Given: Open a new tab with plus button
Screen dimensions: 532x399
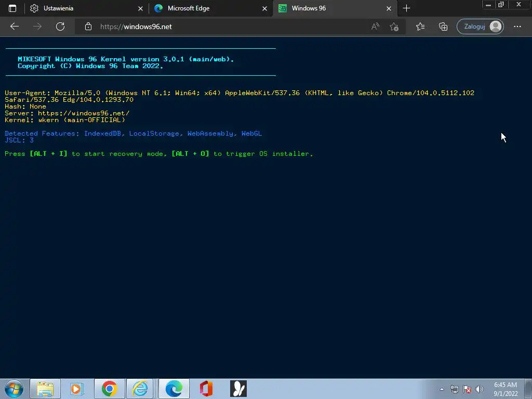Looking at the screenshot, I should click(406, 8).
